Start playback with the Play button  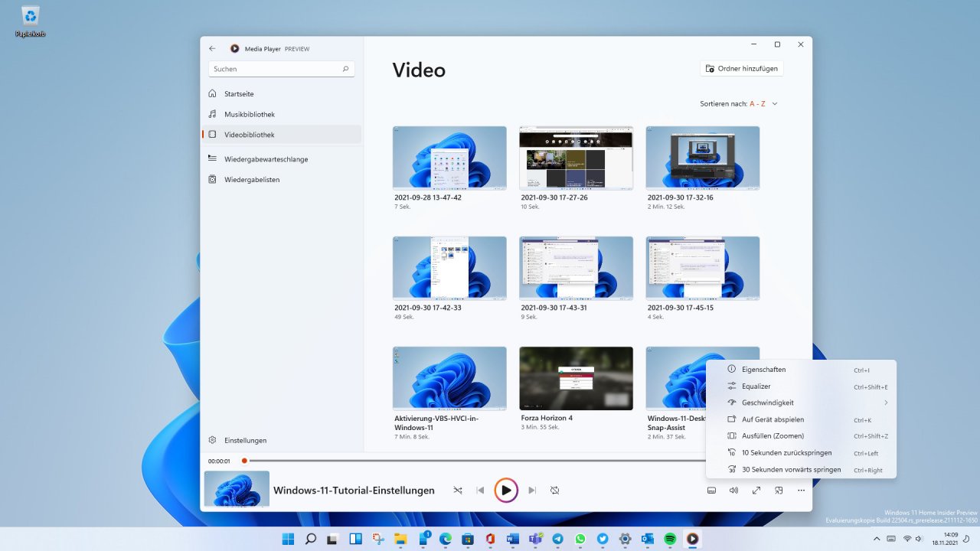[x=506, y=491]
